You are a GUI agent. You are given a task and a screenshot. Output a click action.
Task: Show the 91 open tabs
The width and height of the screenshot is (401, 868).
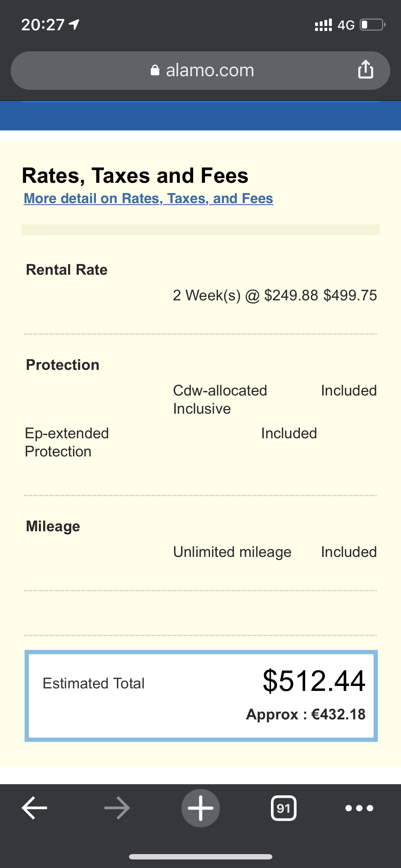pyautogui.click(x=284, y=808)
